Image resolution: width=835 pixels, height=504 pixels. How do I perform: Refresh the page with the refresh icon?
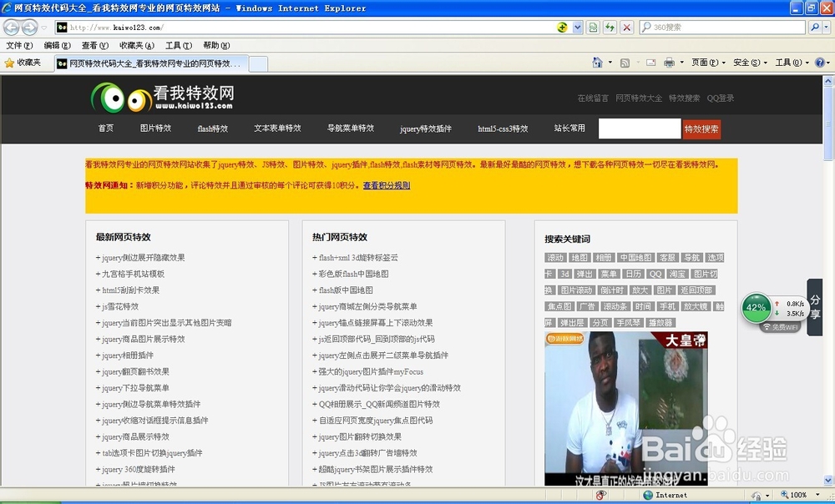[x=610, y=27]
